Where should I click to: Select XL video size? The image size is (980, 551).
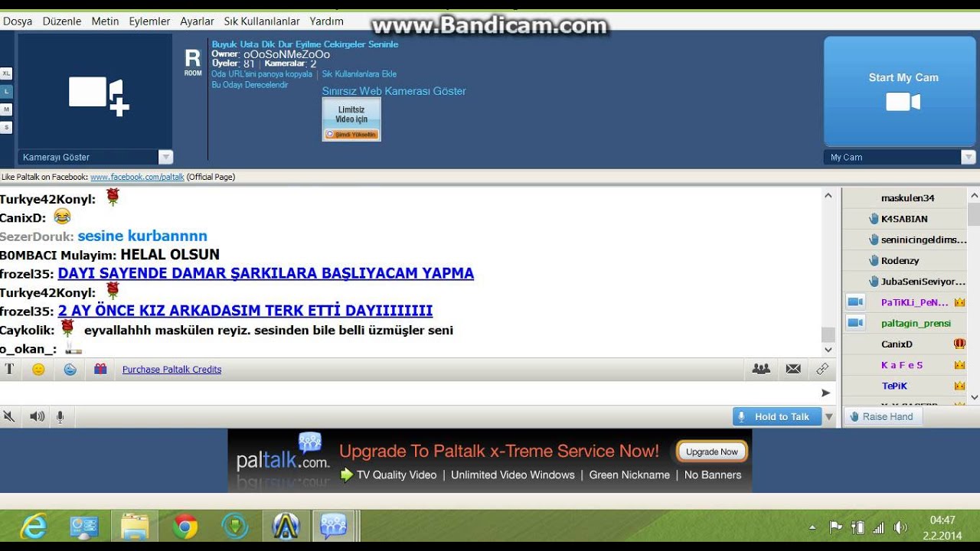click(6, 73)
